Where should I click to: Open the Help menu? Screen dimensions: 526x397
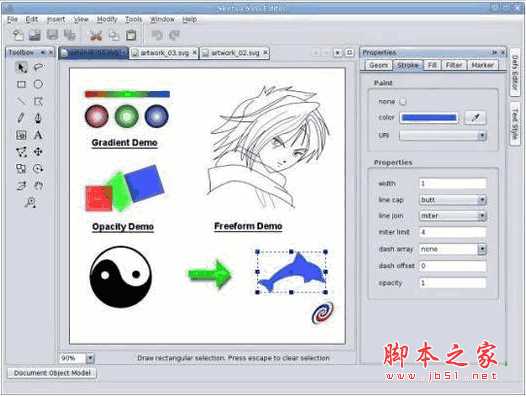pyautogui.click(x=190, y=19)
